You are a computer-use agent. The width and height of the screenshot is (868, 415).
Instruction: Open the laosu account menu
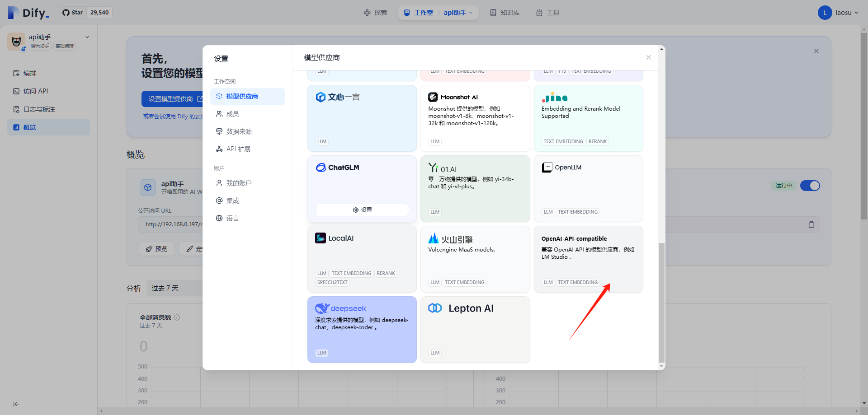pyautogui.click(x=846, y=13)
